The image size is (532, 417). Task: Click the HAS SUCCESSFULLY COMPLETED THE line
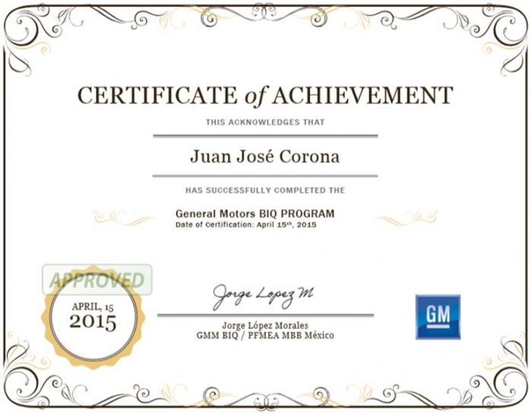coord(264,190)
